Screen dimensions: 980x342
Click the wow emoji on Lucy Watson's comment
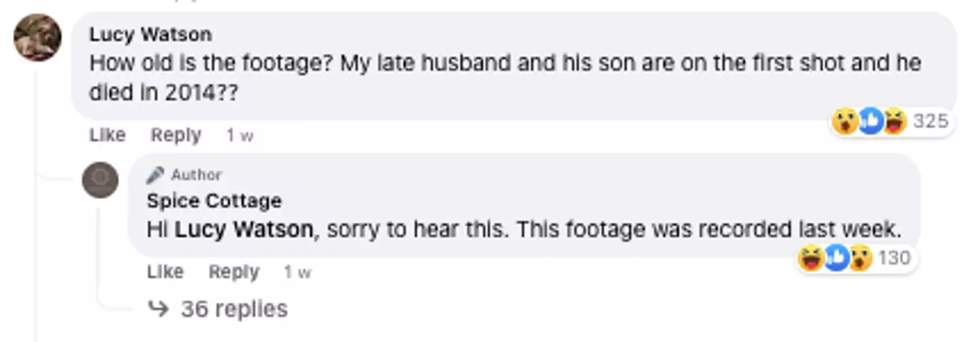pos(845,122)
